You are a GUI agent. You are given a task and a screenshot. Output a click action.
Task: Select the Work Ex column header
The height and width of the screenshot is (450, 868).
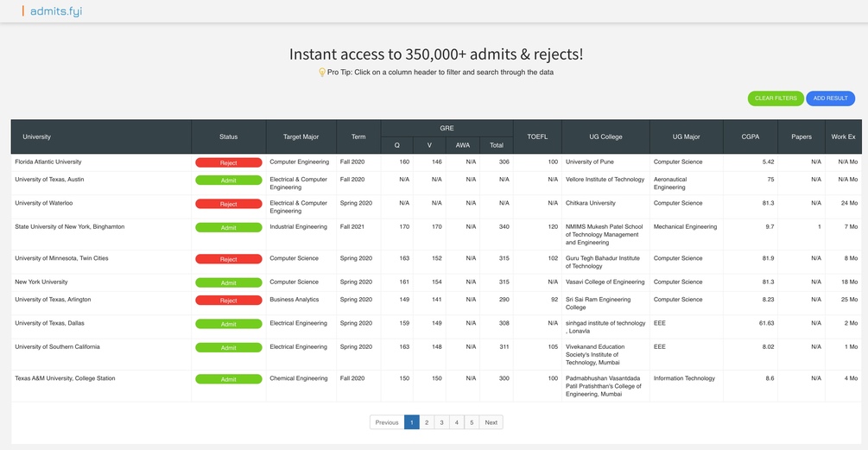pos(843,136)
